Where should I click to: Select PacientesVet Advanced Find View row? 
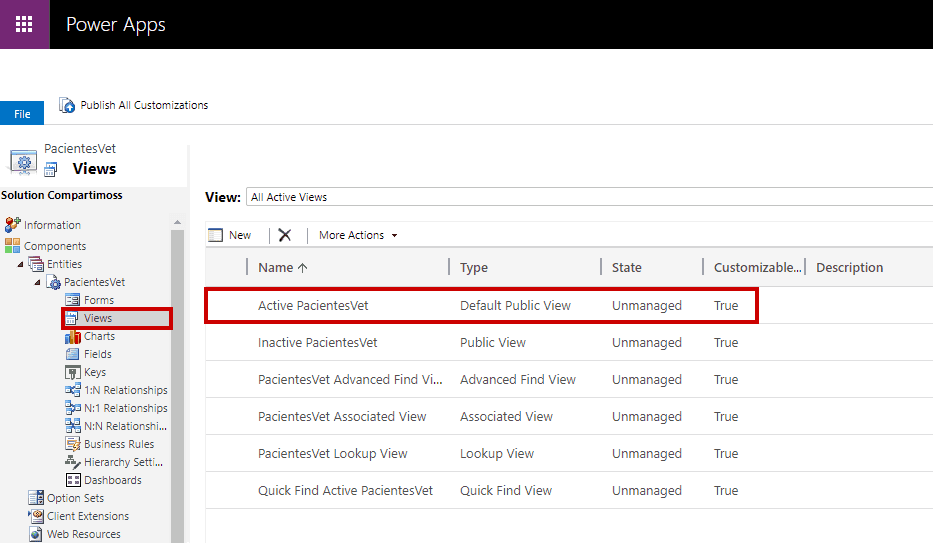pos(569,379)
